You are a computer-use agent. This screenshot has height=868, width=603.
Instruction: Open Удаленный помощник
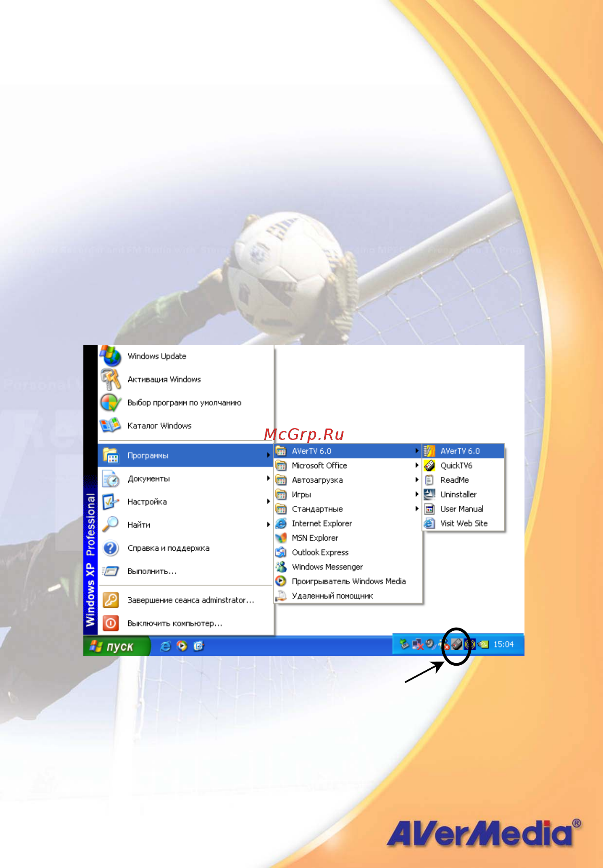point(348,596)
